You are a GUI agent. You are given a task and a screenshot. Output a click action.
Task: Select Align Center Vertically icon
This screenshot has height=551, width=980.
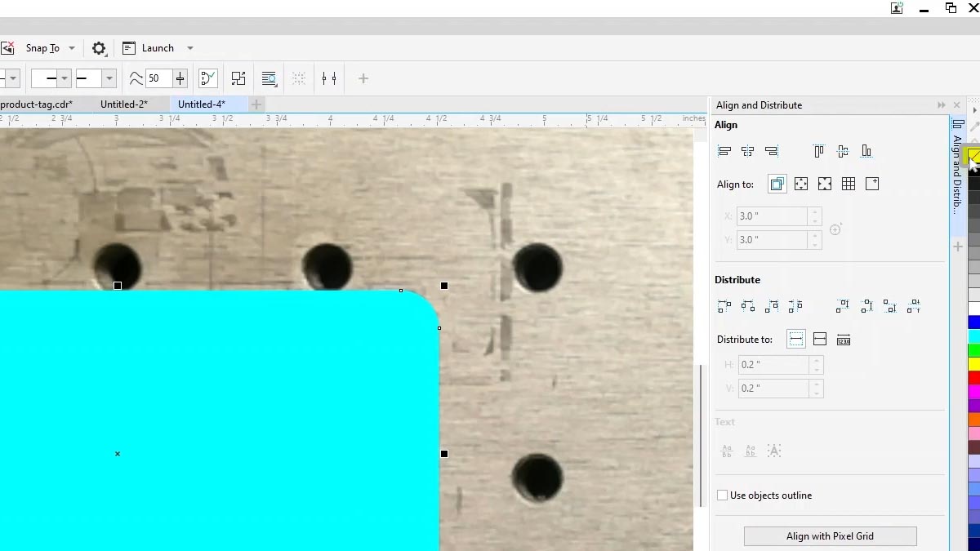click(842, 150)
